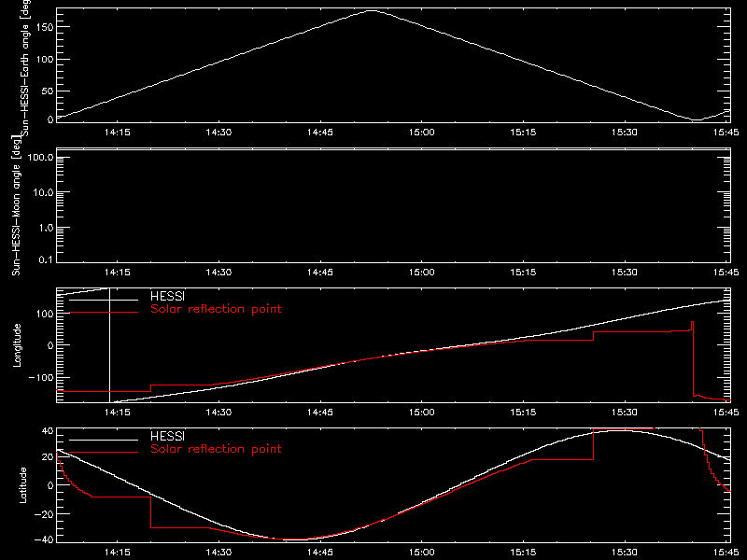Click the peak of the Earth angle curve

pyautogui.click(x=371, y=10)
